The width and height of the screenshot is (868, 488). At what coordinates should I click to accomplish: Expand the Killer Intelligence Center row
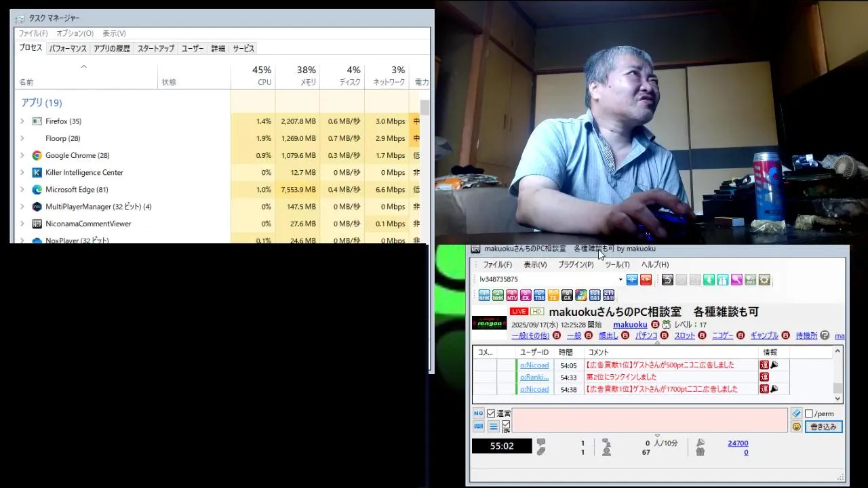22,172
